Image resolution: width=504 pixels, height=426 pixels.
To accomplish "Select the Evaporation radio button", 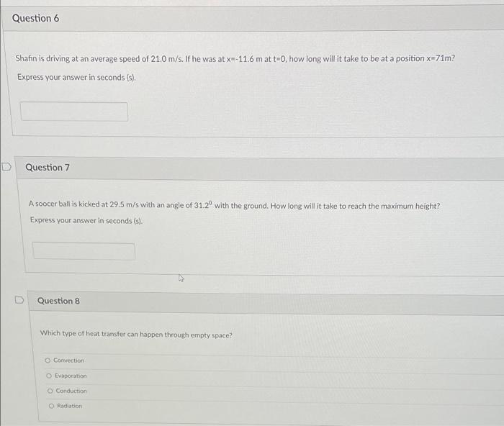I will coord(49,376).
